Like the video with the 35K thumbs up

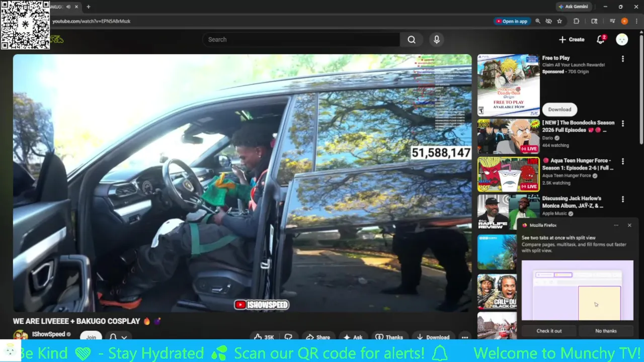264,337
